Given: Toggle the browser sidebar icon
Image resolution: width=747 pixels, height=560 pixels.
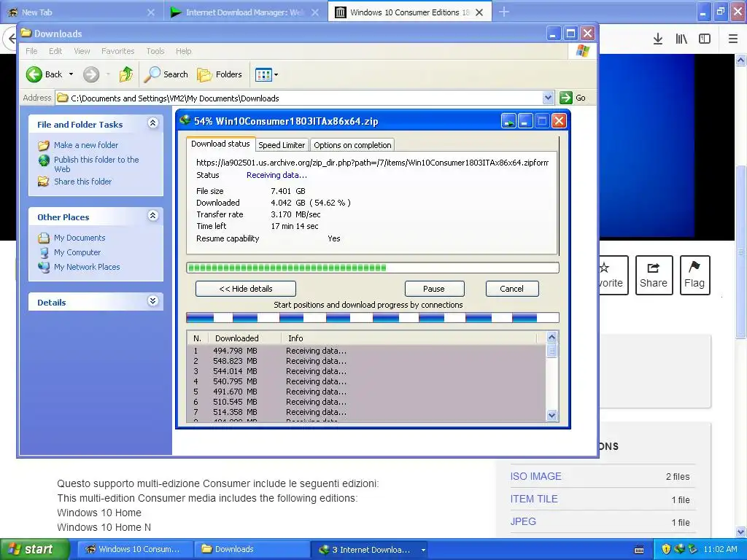Looking at the screenshot, I should pos(705,39).
